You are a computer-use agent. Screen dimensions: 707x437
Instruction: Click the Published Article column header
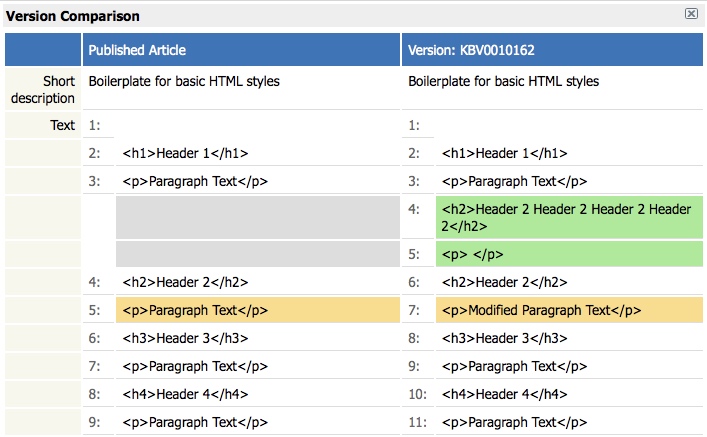[x=137, y=50]
